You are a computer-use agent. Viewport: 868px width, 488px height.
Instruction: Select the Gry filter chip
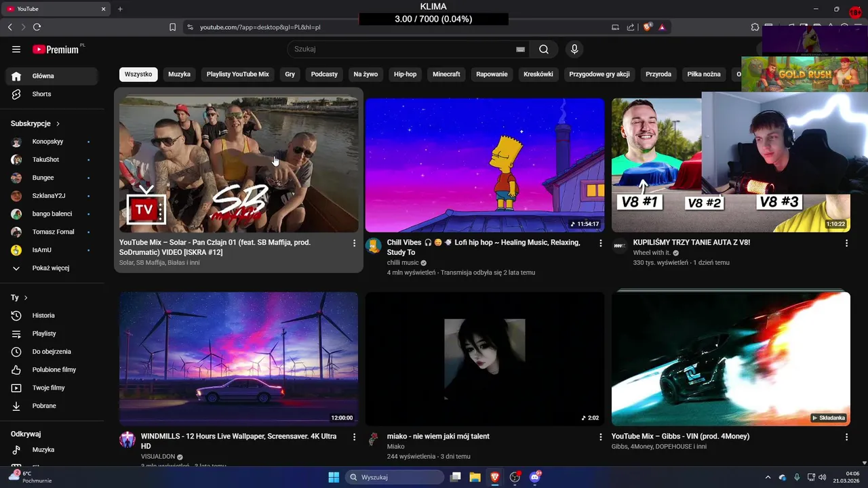tap(290, 75)
